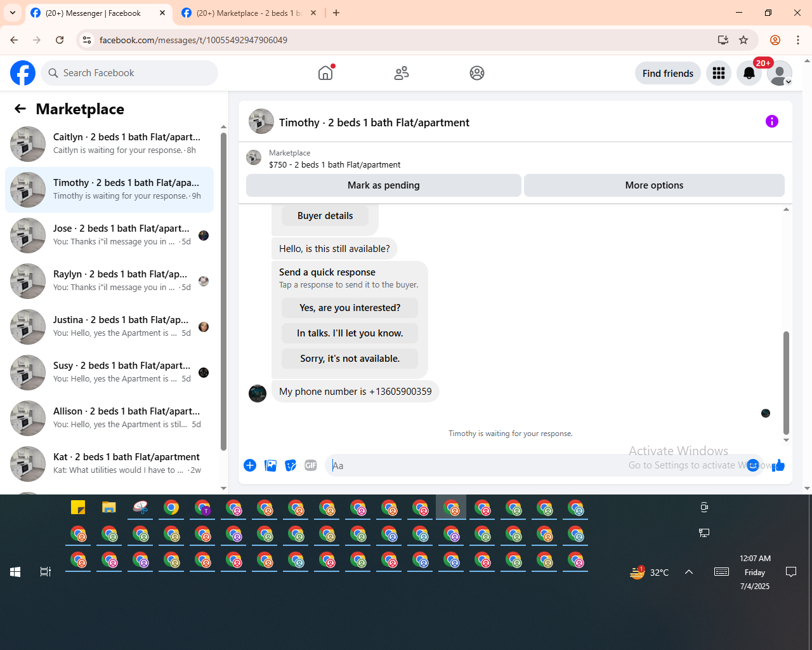Bookmark this page with star icon
This screenshot has width=812, height=650.
point(743,40)
